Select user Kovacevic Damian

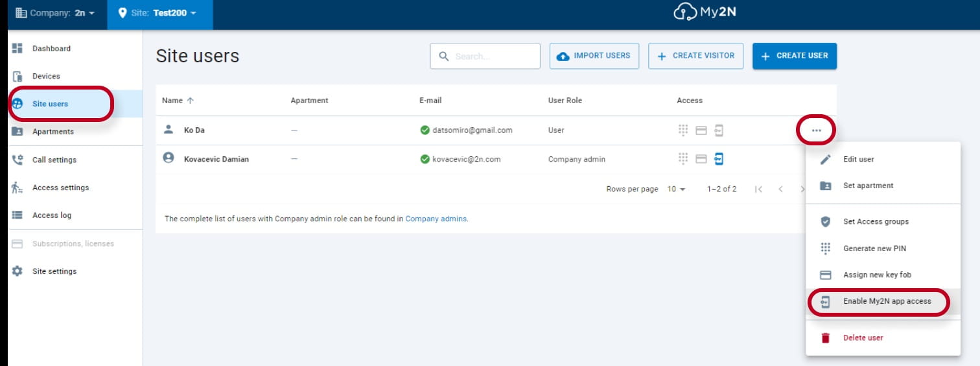(x=216, y=159)
